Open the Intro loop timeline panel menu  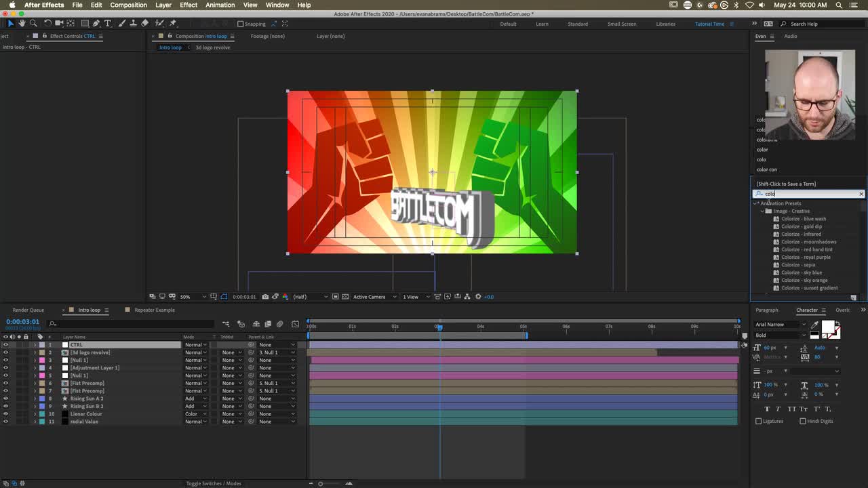pos(106,310)
